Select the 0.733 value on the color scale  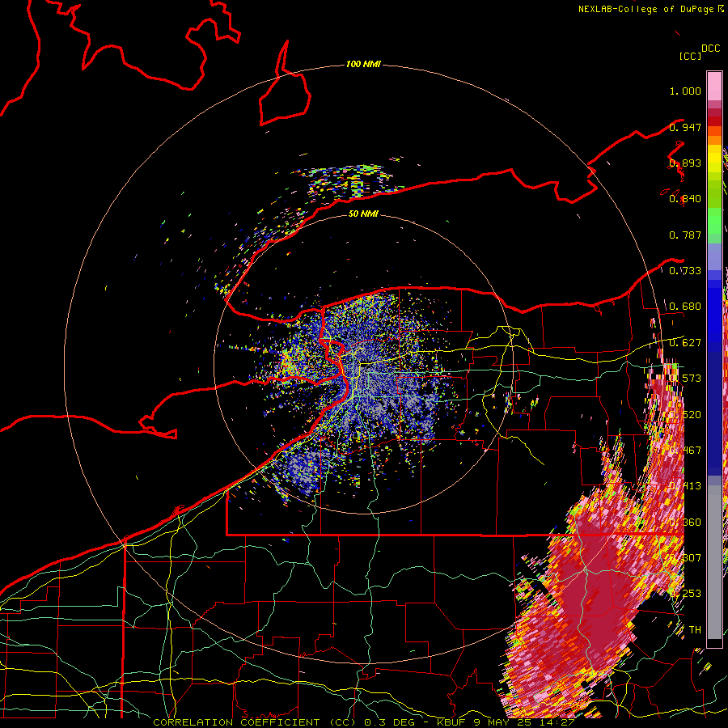click(685, 271)
